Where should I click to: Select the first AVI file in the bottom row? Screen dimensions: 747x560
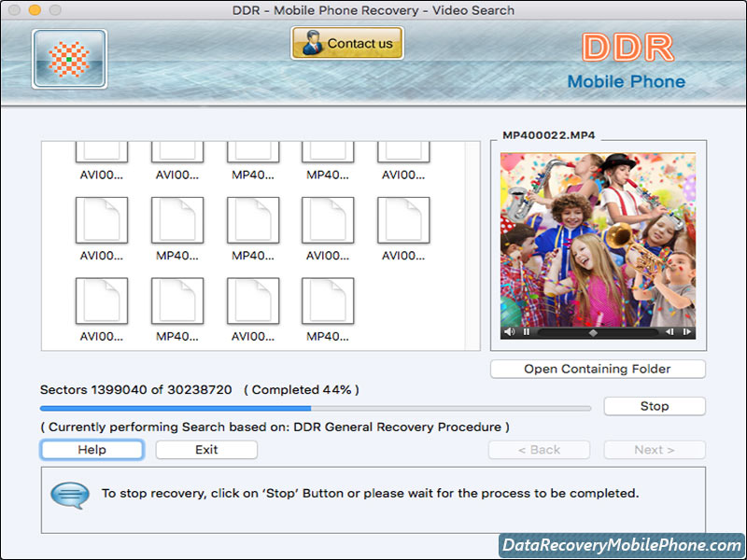[101, 301]
